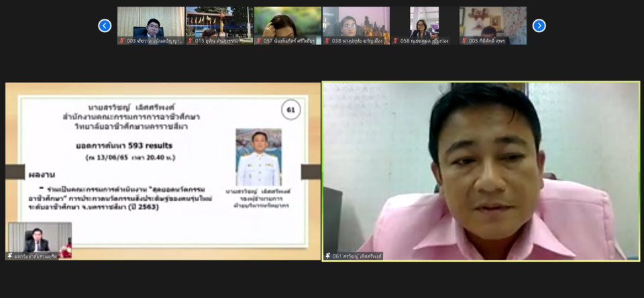Click the left arrow to show previous participants
Viewport: 644px width, 298px height.
click(x=105, y=26)
